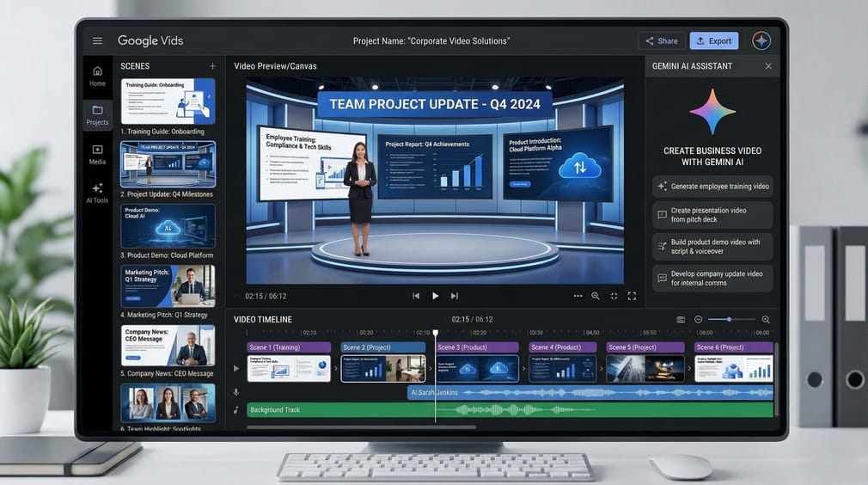This screenshot has height=485, width=868.
Task: Toggle the background music note track
Action: pos(236,410)
